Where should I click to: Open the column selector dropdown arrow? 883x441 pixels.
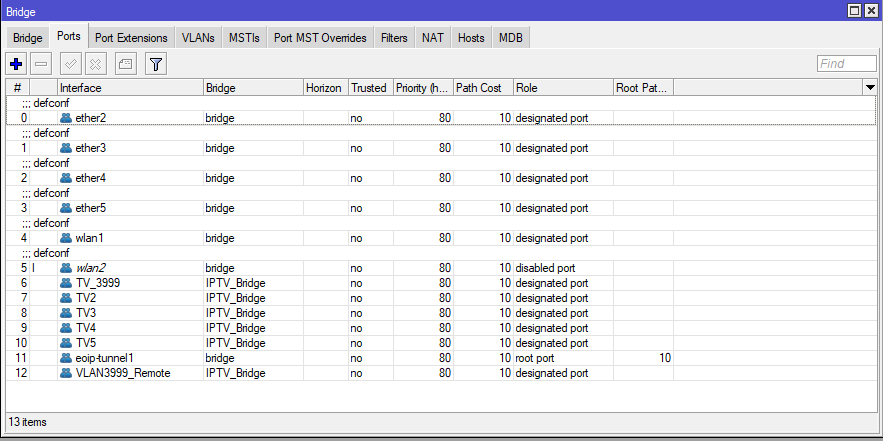[x=869, y=88]
